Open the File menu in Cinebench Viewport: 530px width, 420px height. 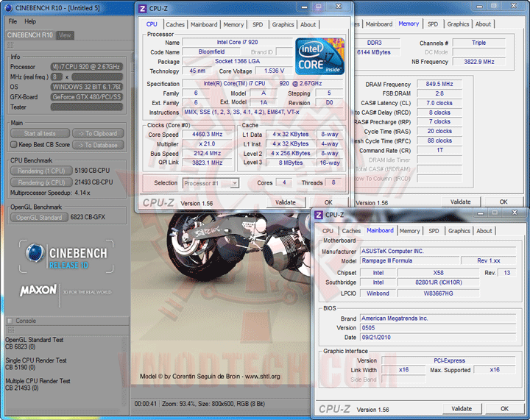pyautogui.click(x=13, y=21)
